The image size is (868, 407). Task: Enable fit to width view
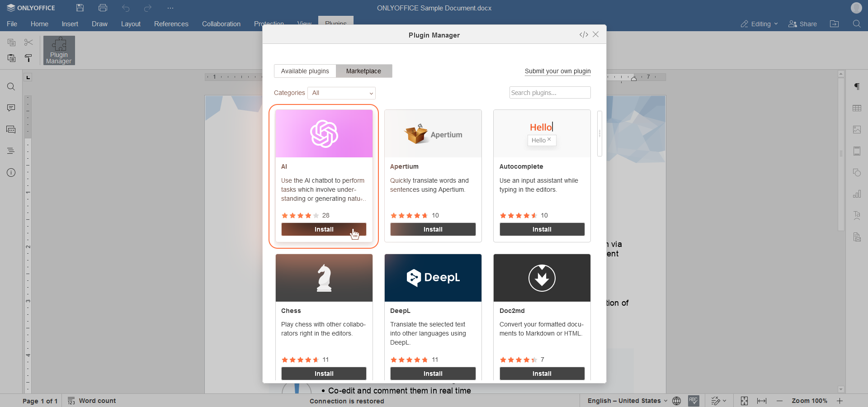click(x=762, y=401)
